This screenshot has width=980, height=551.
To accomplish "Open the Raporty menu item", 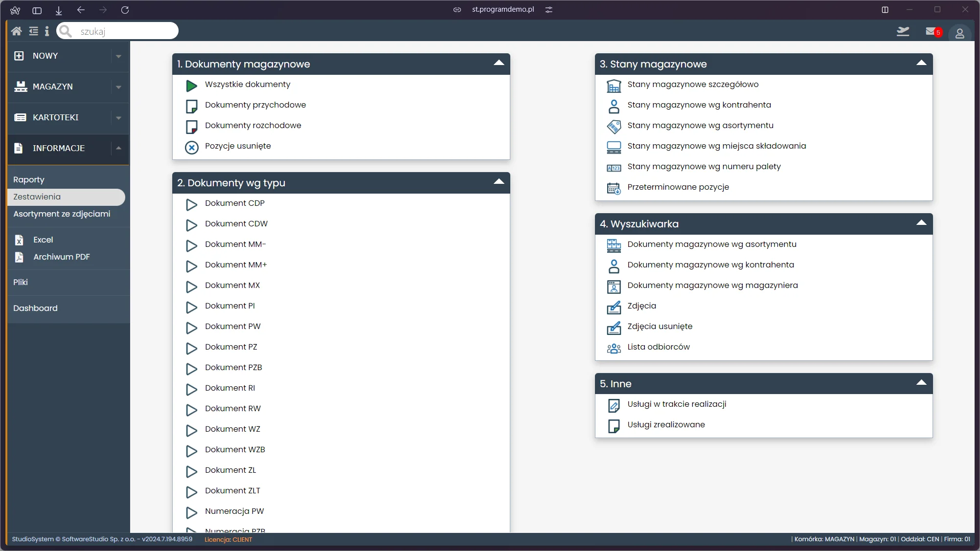I will (28, 179).
